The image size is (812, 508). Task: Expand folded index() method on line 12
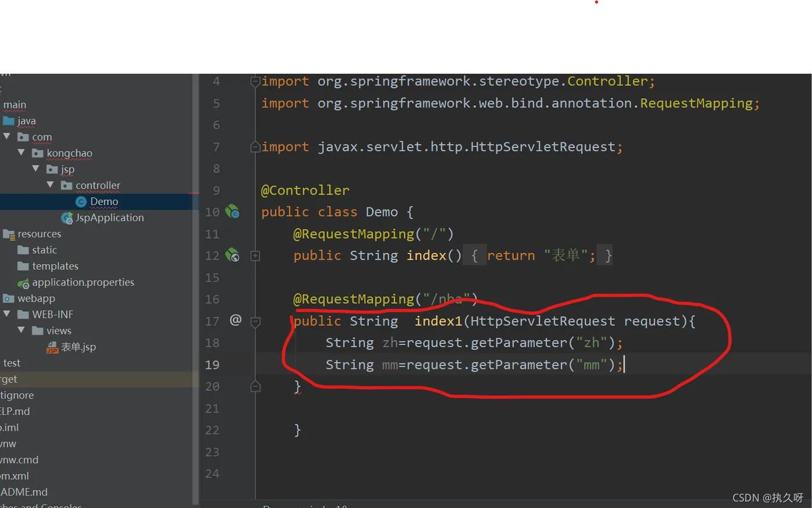[255, 255]
